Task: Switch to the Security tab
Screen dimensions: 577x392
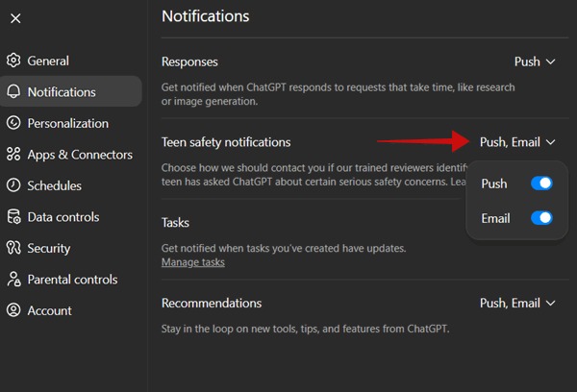Action: pos(71,248)
